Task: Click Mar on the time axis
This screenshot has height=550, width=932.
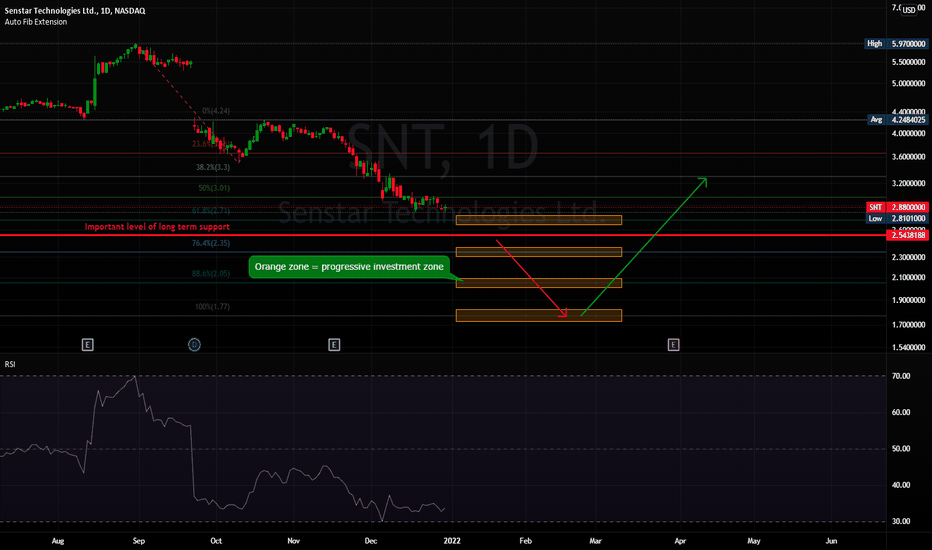Action: tap(595, 540)
